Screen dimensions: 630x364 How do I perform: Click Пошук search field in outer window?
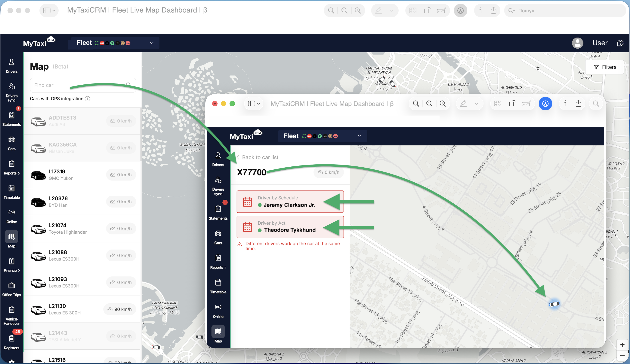pos(566,11)
